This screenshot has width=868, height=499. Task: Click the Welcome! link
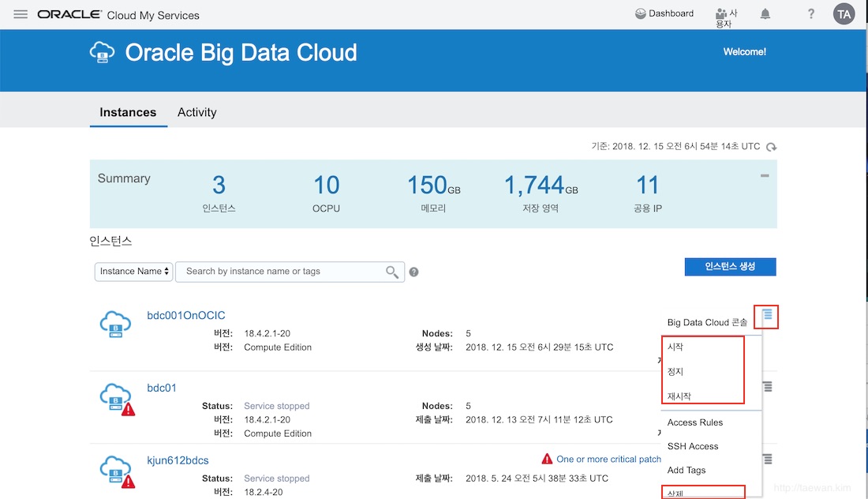click(745, 51)
